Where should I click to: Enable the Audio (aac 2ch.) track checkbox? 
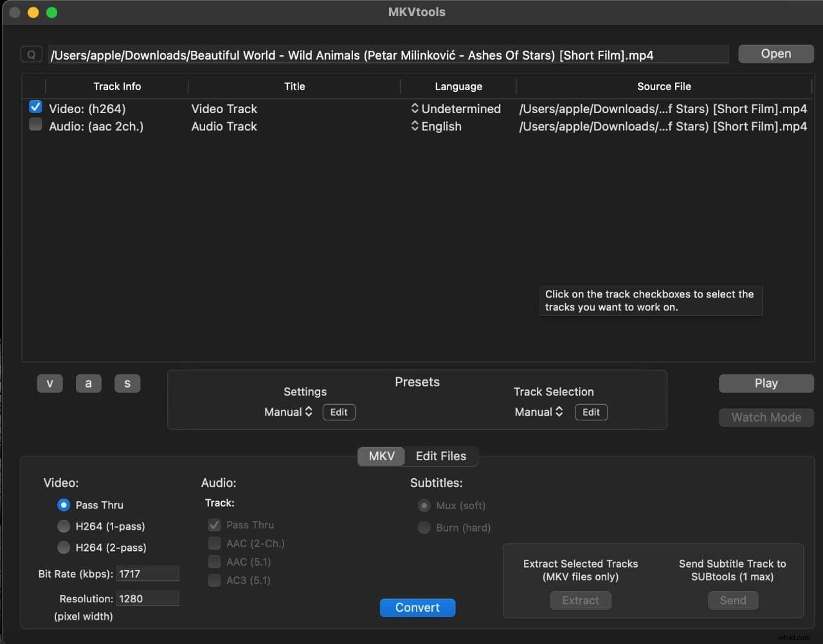pos(35,124)
